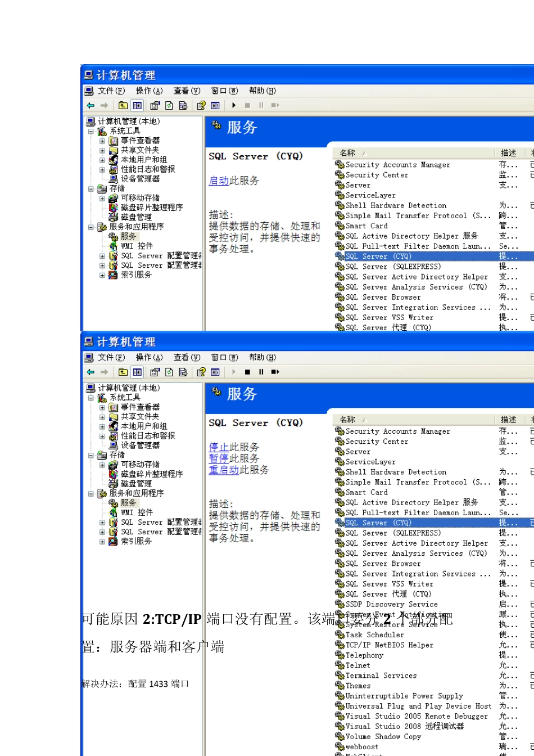This screenshot has height=756, width=534.
Task: Click Back arrow in lower window toolbar
Action: tap(90, 372)
